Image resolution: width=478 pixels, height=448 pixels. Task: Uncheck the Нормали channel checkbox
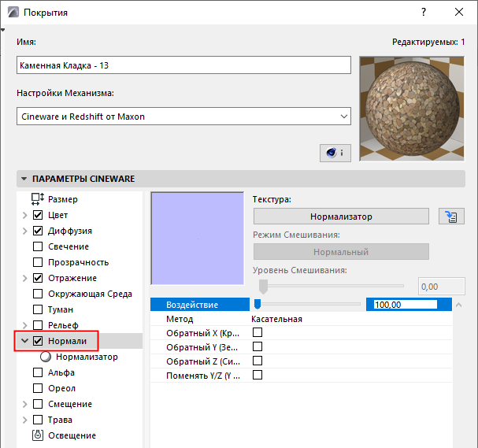pos(38,341)
